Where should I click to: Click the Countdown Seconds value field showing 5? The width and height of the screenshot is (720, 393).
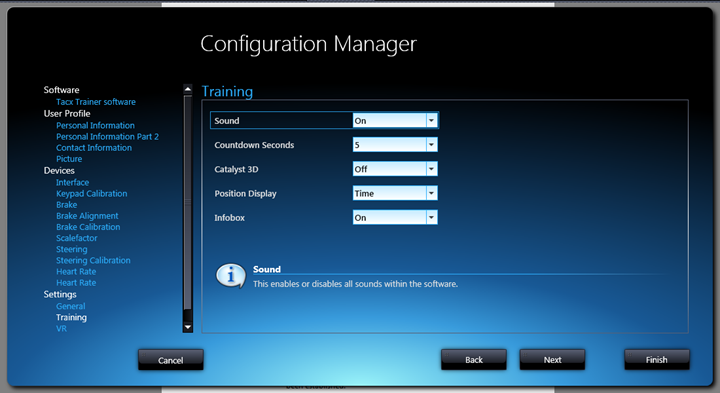point(389,145)
